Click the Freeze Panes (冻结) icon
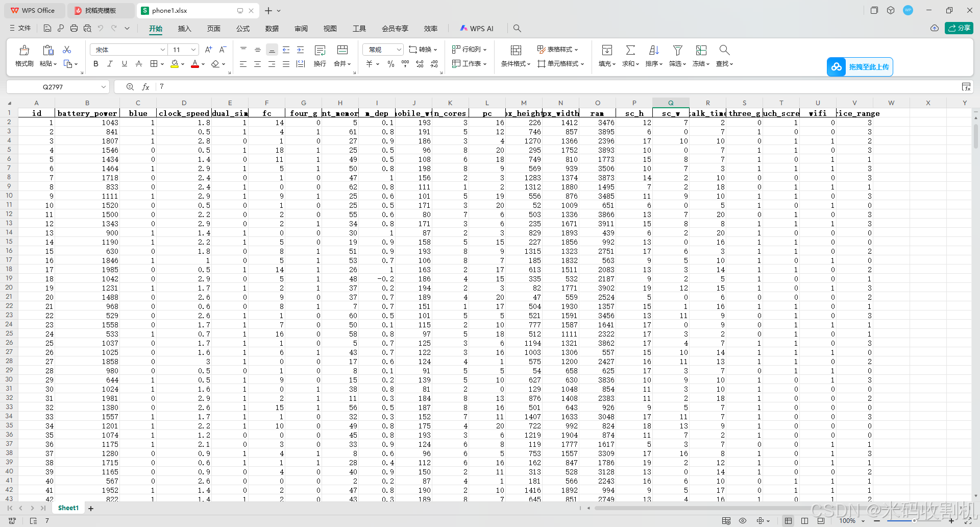The height and width of the screenshot is (527, 980). click(701, 50)
